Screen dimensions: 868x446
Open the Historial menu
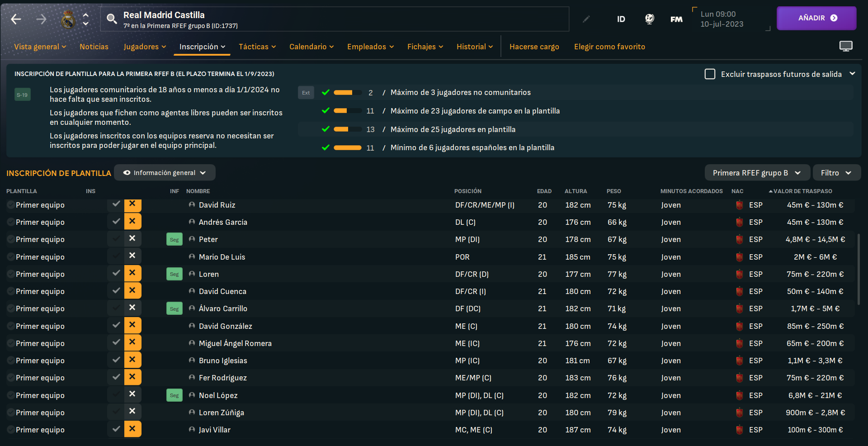coord(475,47)
